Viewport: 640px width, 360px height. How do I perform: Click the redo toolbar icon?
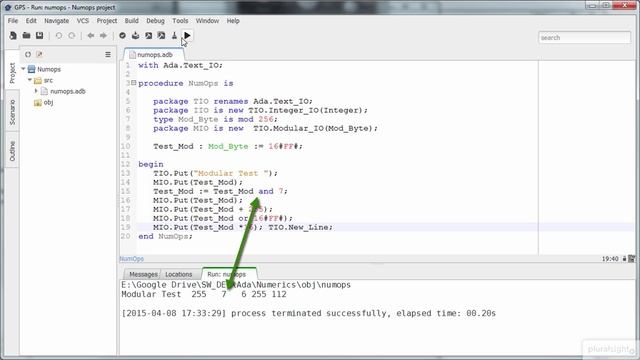click(72, 36)
